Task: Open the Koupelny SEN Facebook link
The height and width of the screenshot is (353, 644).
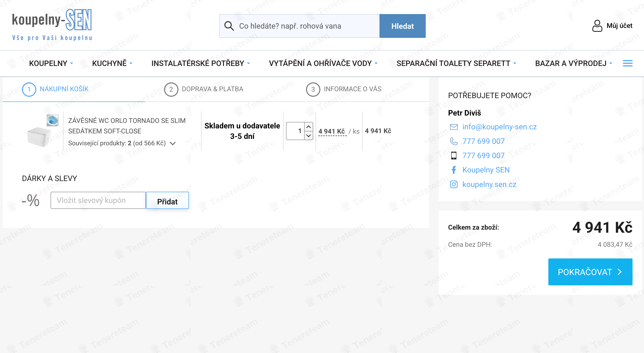Action: pyautogui.click(x=486, y=170)
